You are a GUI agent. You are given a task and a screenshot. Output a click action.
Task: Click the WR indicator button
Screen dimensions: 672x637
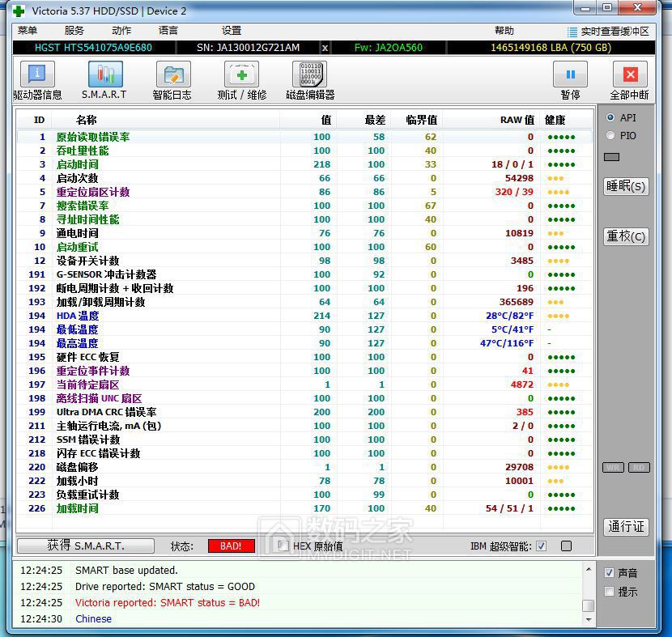click(613, 467)
